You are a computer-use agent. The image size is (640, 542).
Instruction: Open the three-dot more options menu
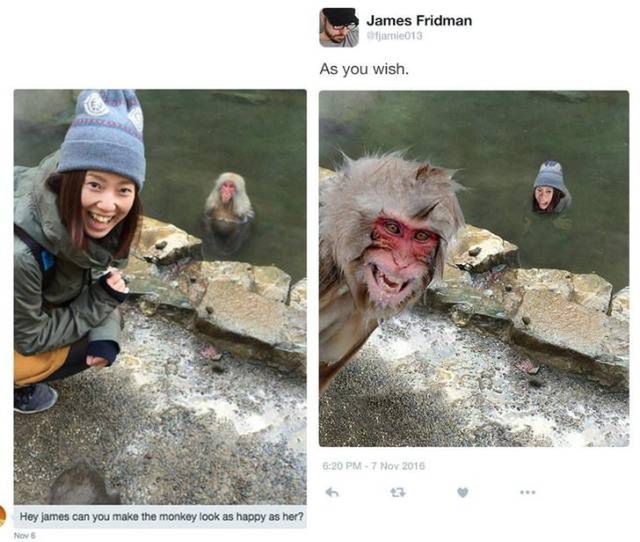[527, 493]
